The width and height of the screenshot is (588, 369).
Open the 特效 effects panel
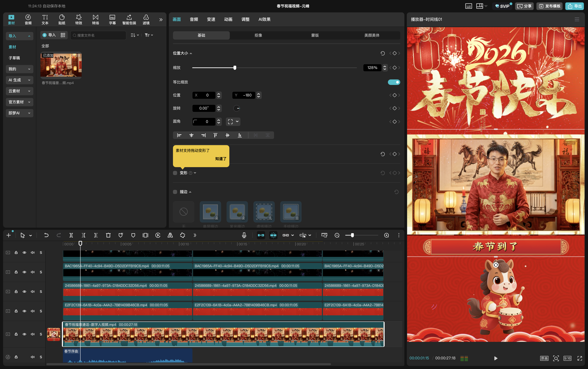(79, 19)
